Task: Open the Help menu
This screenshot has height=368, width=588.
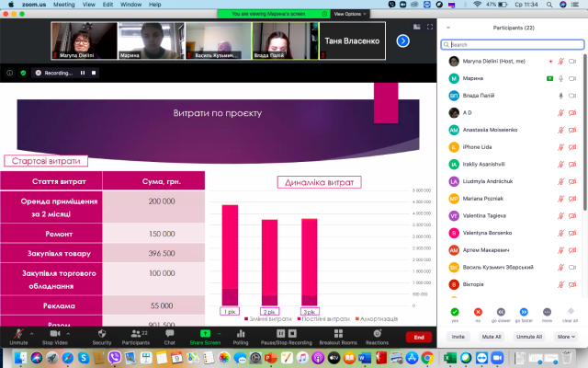Action: pos(155,5)
